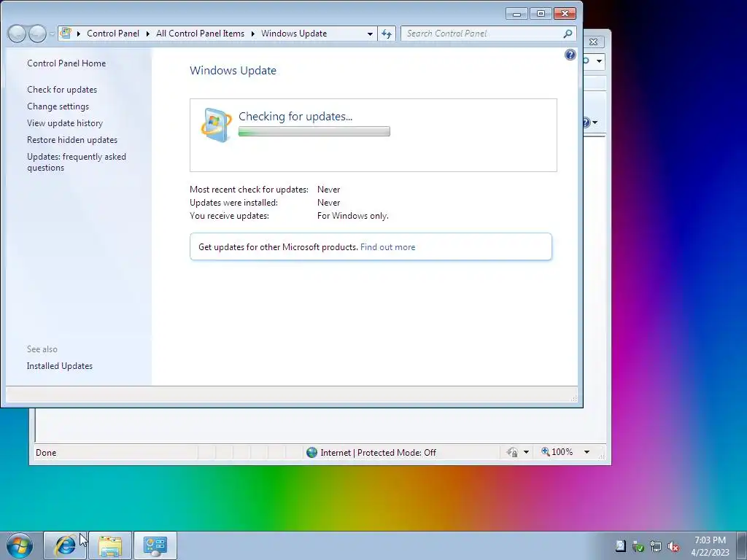Click the 'Most recent check for updates:' label
Screen dimensions: 747x560
249,190
